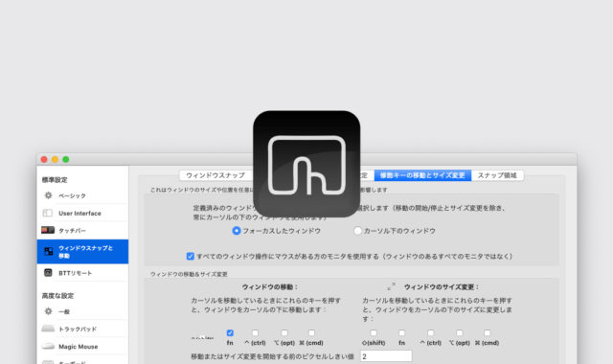Click the ウィンドウのサイズ変更: heading text
Viewport: 613px width, 364px height.
point(442,287)
